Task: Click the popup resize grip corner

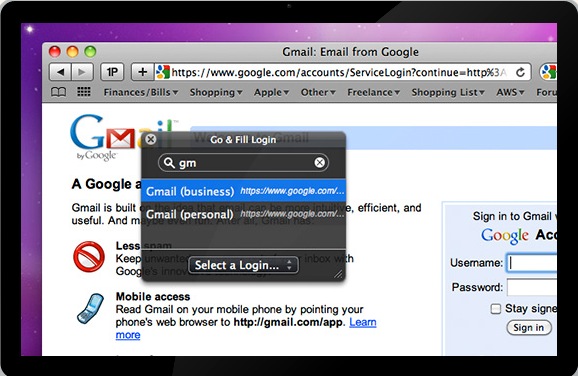Action: coord(338,273)
